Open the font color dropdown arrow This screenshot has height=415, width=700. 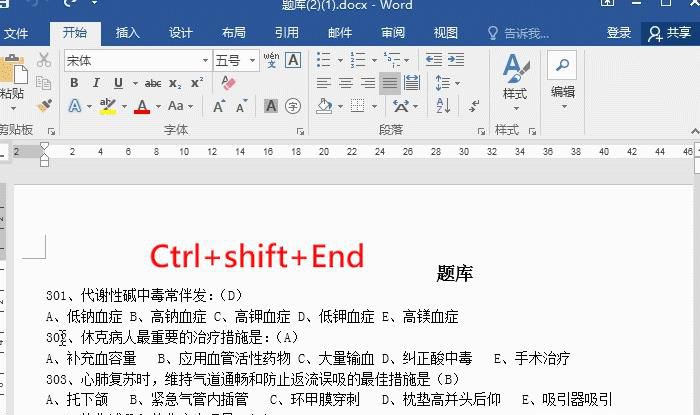tap(158, 107)
